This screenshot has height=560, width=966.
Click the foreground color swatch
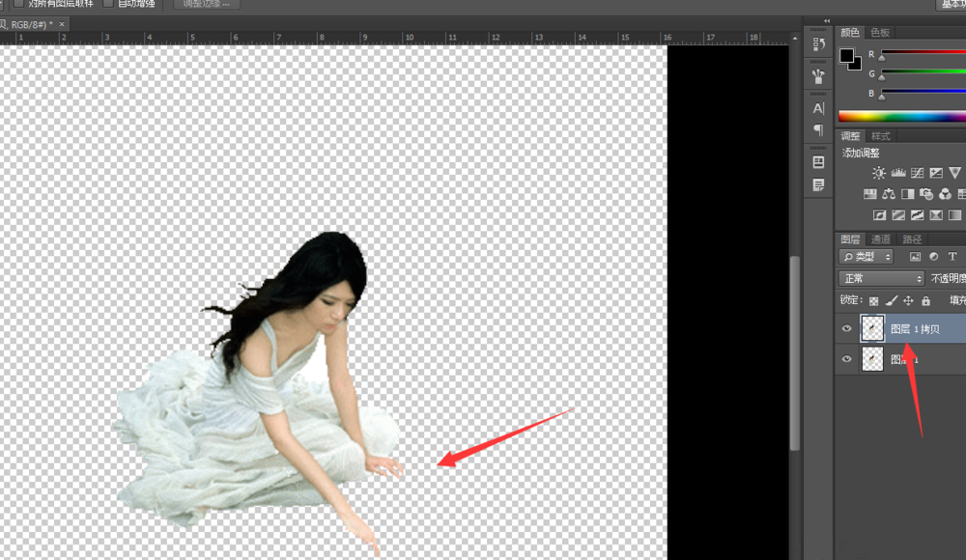846,55
